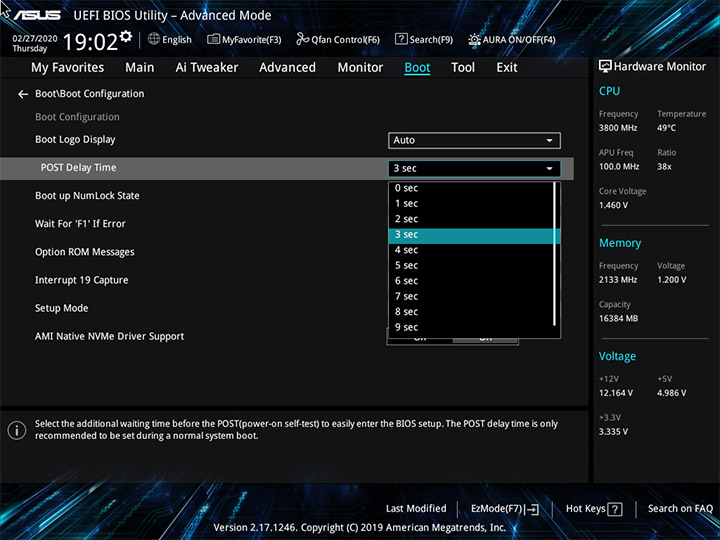Choose 2 sec in the list
This screenshot has width=720, height=540.
472,219
